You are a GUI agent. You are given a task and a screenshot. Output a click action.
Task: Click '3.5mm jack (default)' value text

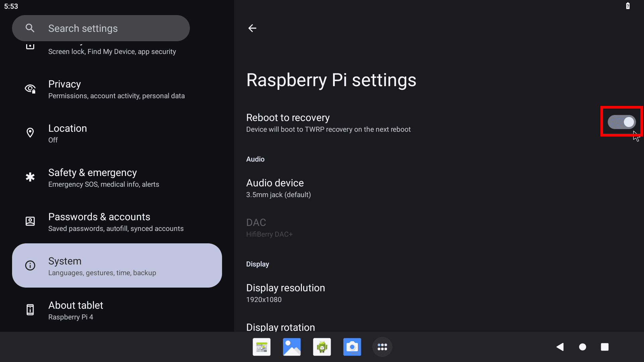(x=278, y=195)
